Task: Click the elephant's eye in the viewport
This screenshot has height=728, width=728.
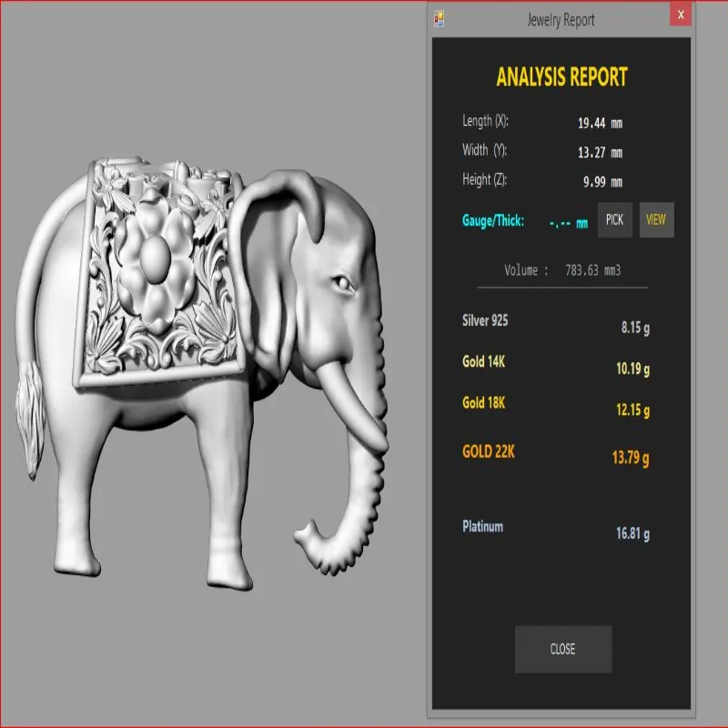Action: tap(343, 283)
